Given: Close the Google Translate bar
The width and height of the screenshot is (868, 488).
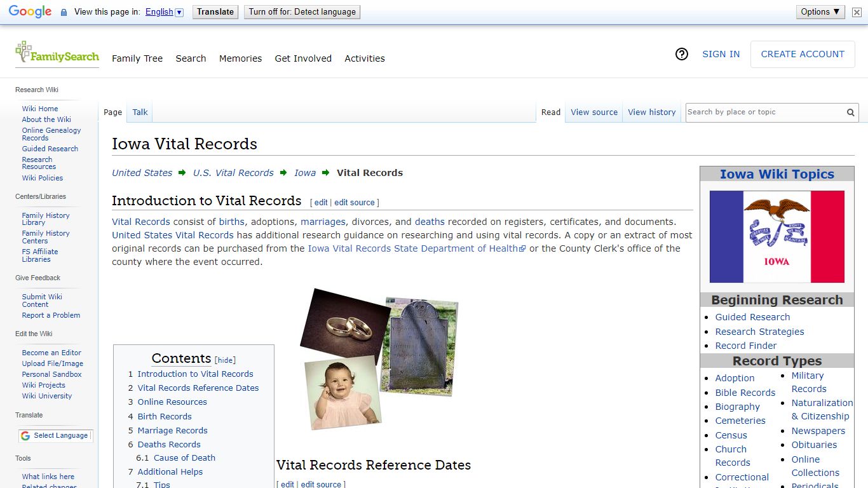Looking at the screenshot, I should 857,12.
